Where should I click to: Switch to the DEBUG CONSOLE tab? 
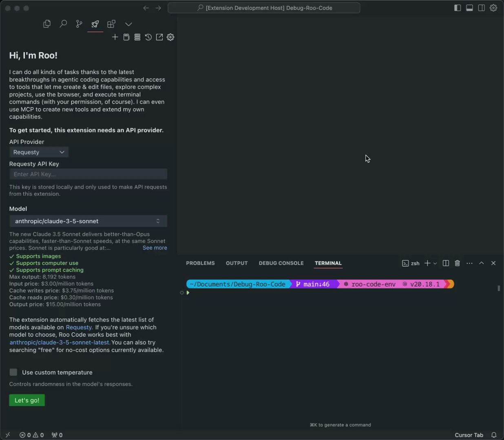point(281,263)
